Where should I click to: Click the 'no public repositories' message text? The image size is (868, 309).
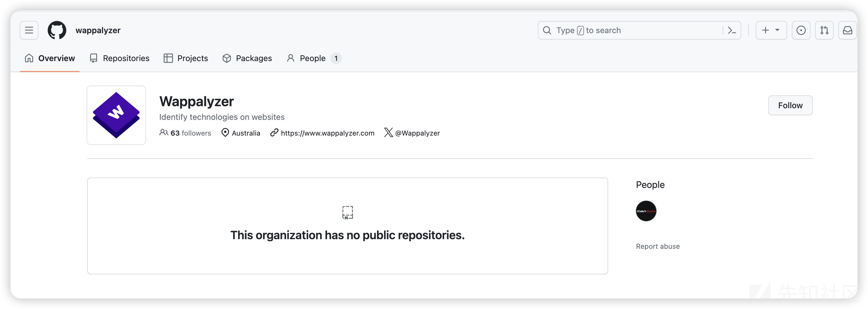pos(347,235)
